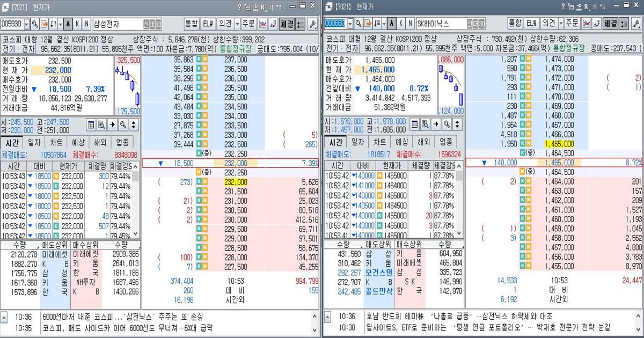Click document search icon above SK Hynix tabs
The image size is (644, 338).
point(425,124)
